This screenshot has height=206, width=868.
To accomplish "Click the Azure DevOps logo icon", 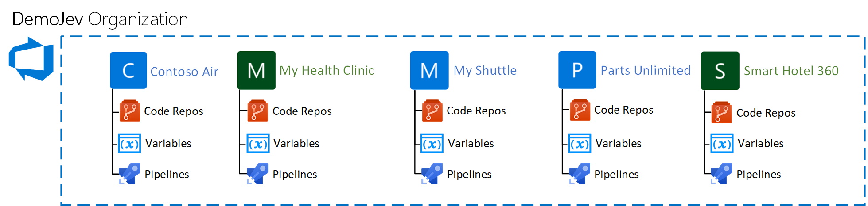I will tap(31, 59).
